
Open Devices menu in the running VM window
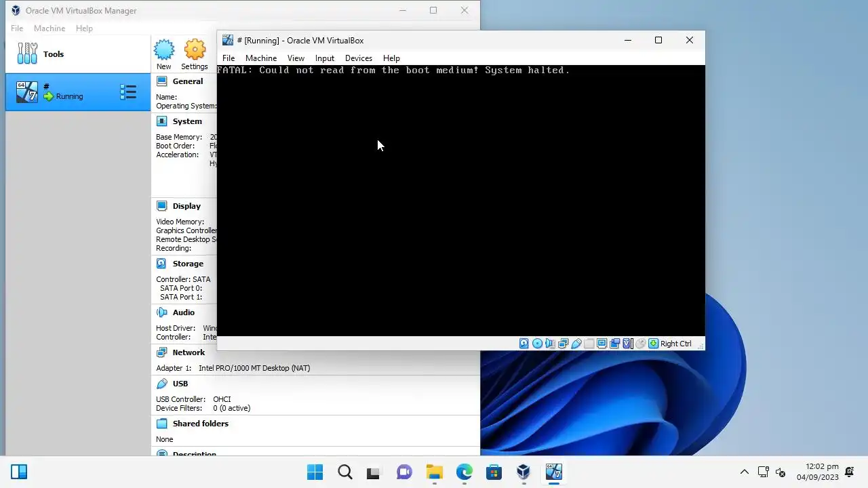point(359,58)
